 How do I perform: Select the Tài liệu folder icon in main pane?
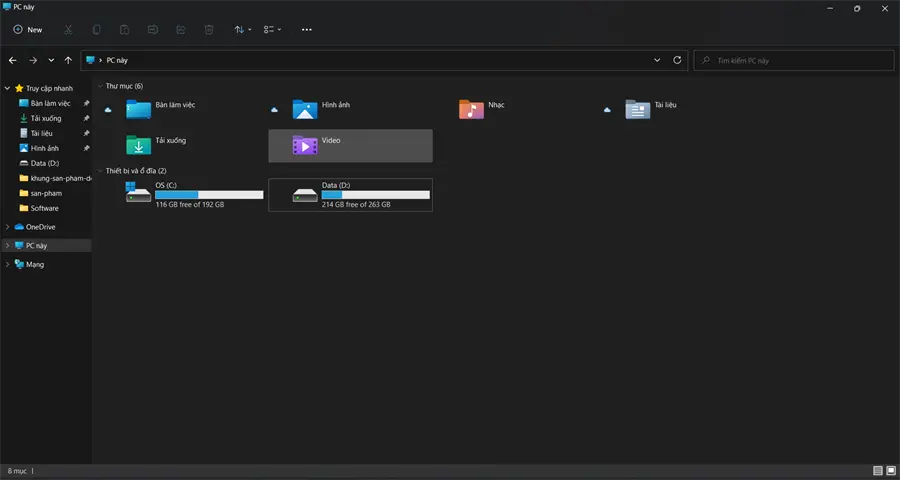[638, 109]
